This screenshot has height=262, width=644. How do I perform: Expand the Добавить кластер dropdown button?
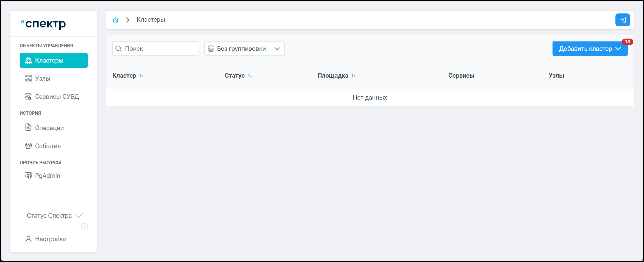click(x=590, y=49)
